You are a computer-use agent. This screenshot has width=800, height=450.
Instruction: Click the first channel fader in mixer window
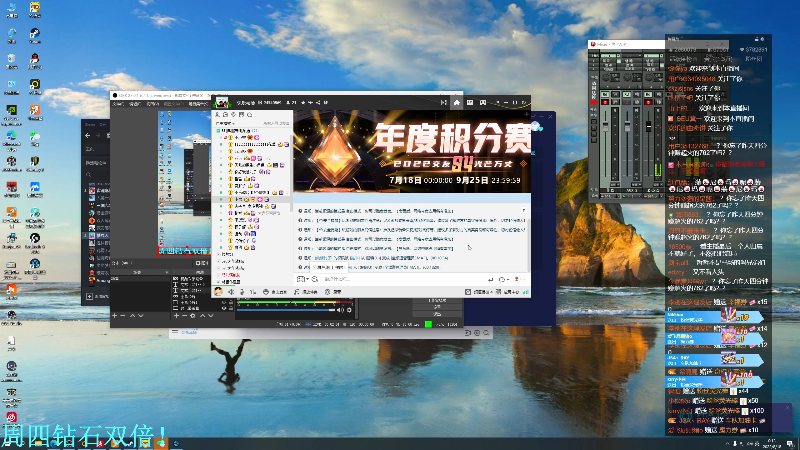point(606,125)
